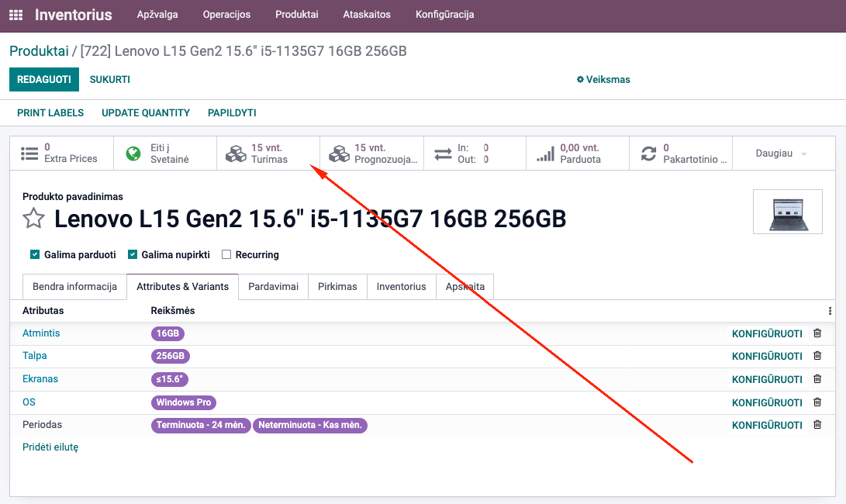Image resolution: width=846 pixels, height=504 pixels.
Task: Click the Prognozuojama forecast boxes icon
Action: 340,154
